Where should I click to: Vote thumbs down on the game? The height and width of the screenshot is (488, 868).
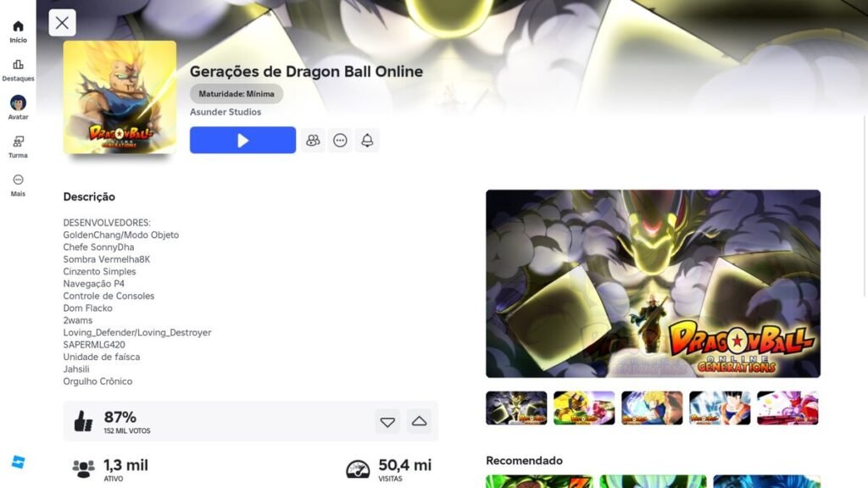coord(387,422)
